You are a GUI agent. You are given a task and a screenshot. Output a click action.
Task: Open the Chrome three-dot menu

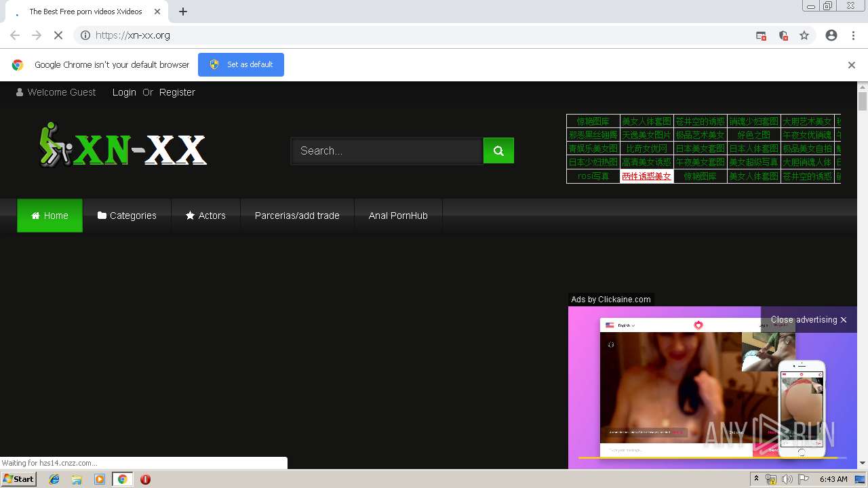tap(853, 35)
